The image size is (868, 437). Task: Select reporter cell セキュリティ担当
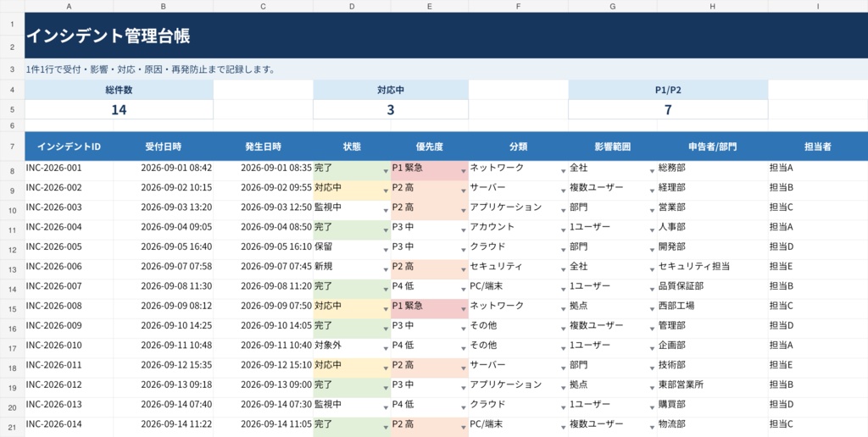(712, 269)
